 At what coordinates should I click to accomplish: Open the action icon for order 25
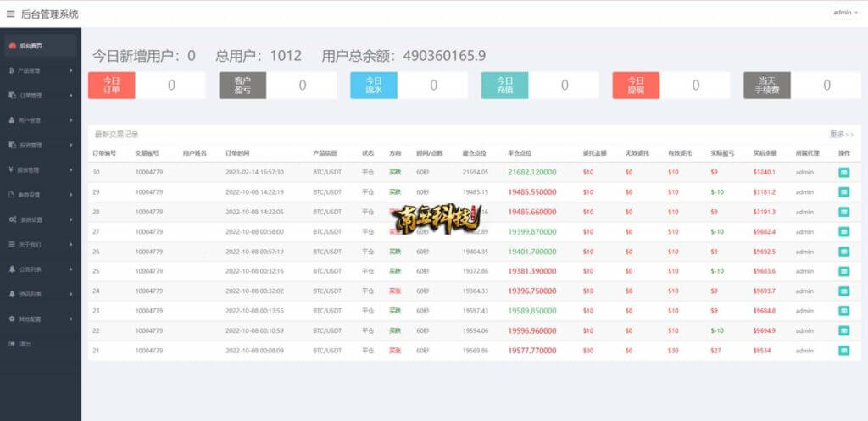tap(843, 271)
